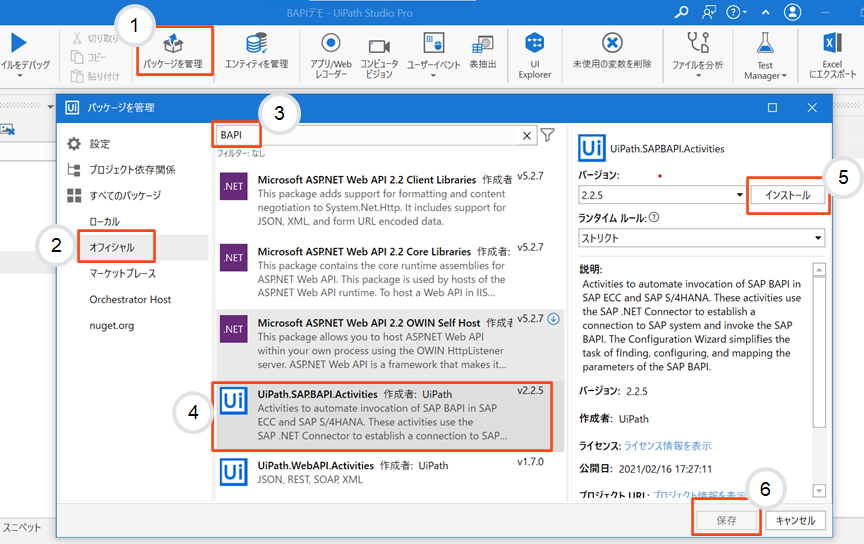Click the description scrollbar up arrow

pyautogui.click(x=819, y=270)
